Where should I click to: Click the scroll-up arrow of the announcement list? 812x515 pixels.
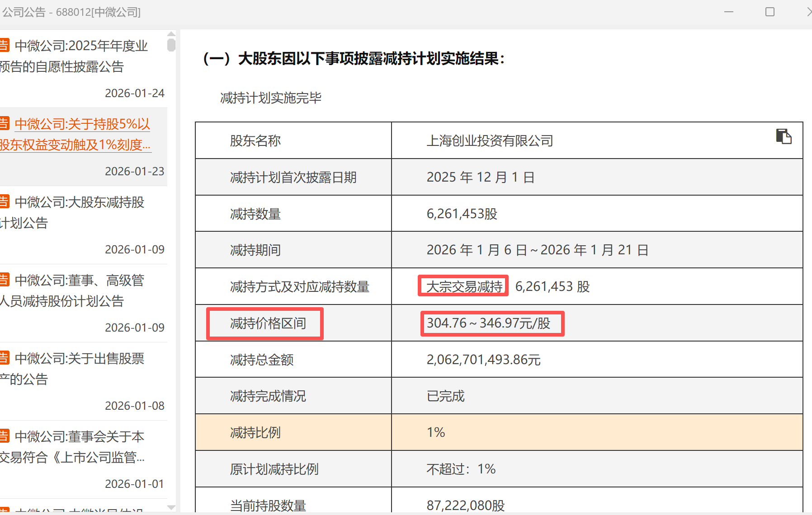[x=171, y=34]
